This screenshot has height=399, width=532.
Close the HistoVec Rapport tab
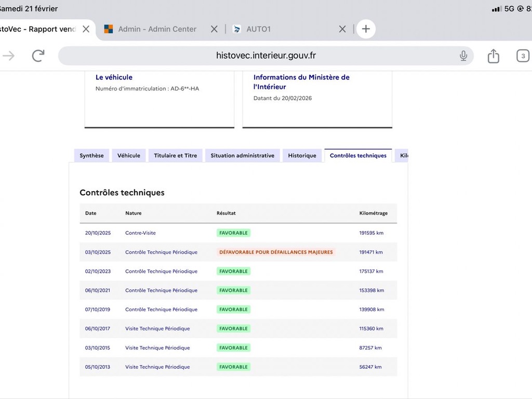point(86,29)
